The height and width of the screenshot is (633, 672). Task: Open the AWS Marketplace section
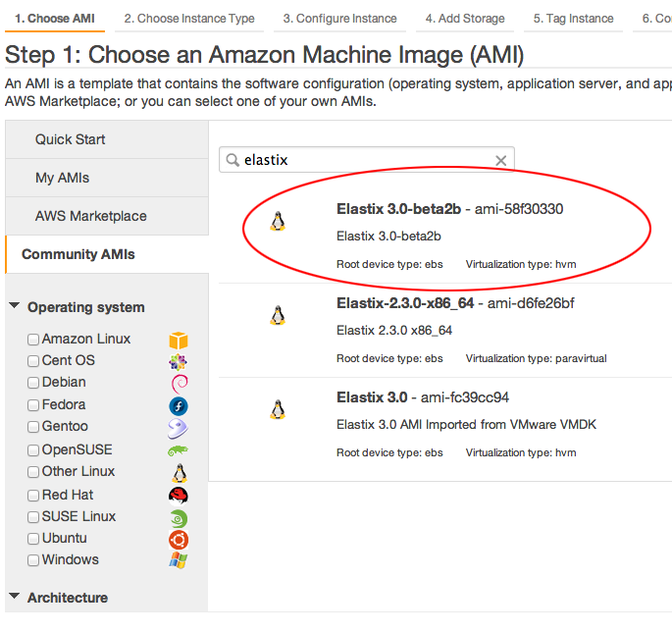[107, 216]
